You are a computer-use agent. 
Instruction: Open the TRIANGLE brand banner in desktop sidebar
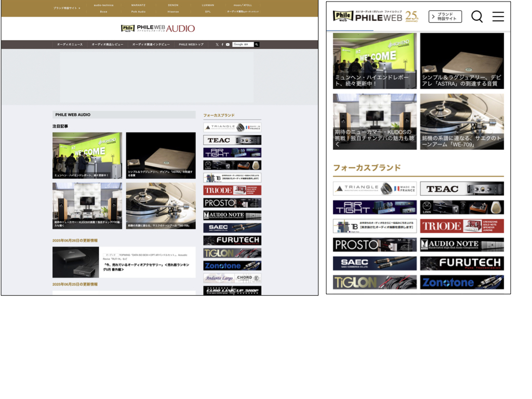tap(232, 128)
